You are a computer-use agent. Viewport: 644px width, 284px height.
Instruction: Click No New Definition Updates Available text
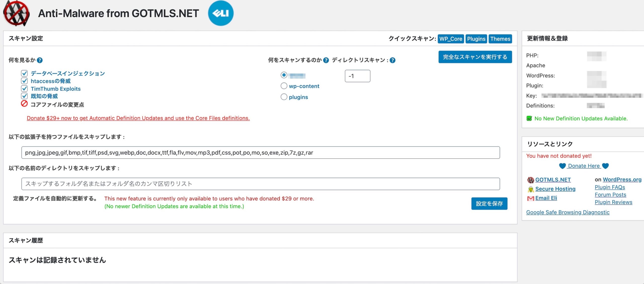tap(581, 118)
